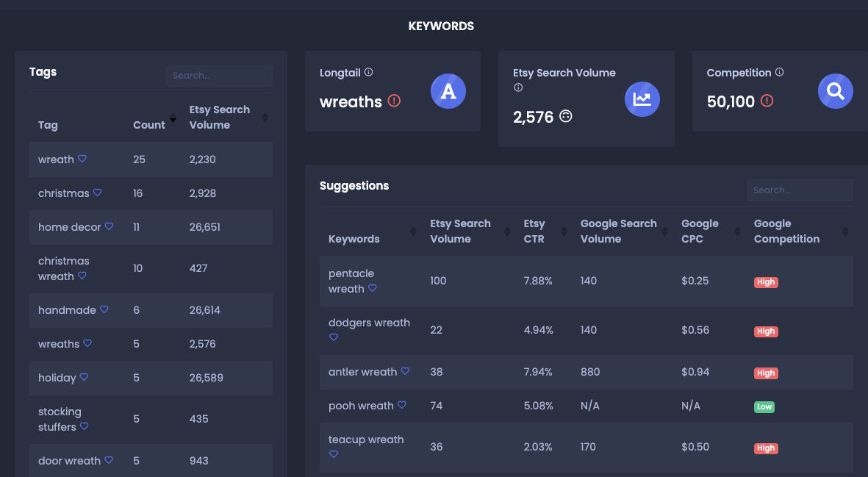
Task: Click the Competition magnifier icon
Action: coord(835,91)
